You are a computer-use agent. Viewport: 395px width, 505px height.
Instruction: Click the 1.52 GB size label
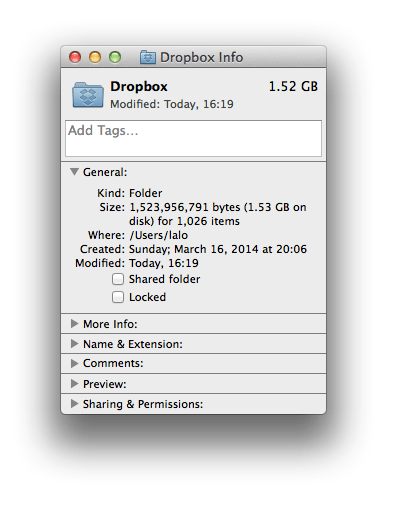pyautogui.click(x=293, y=87)
